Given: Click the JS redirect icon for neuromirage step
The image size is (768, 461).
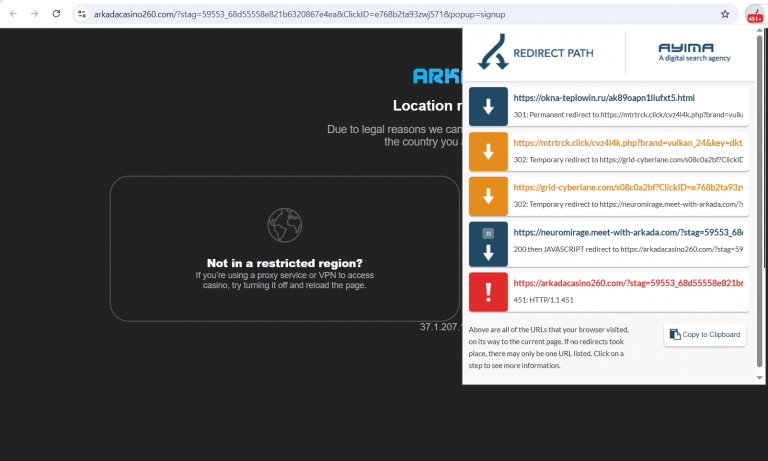Looking at the screenshot, I should pyautogui.click(x=488, y=244).
